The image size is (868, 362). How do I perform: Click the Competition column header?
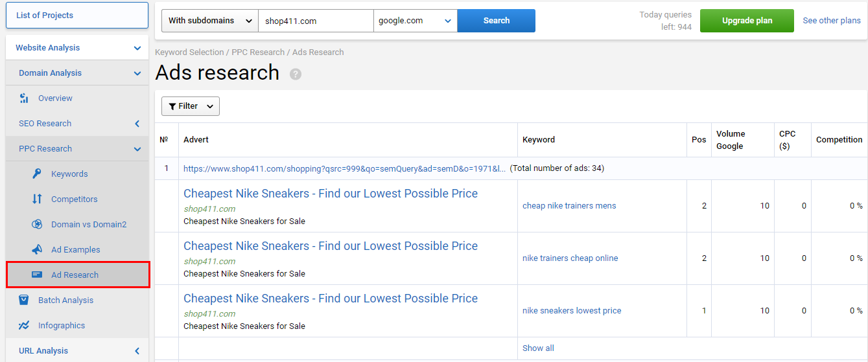click(x=839, y=140)
